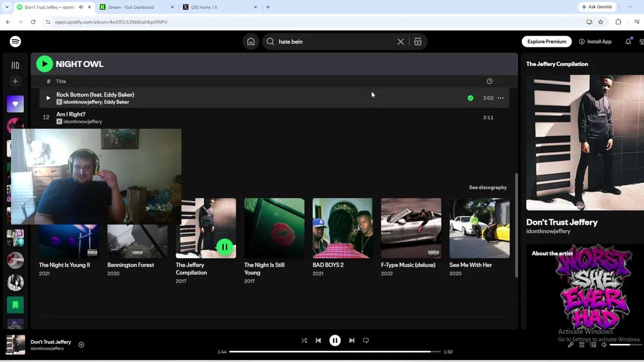The width and height of the screenshot is (644, 362).
Task: Pause the current song
Action: [x=335, y=340]
